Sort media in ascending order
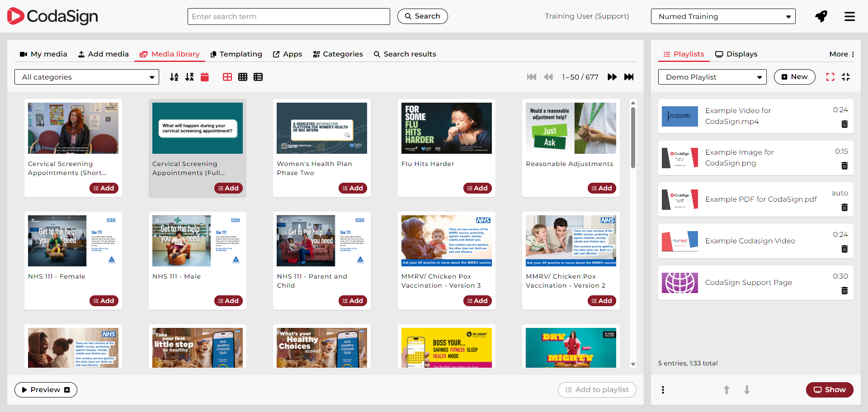 (x=174, y=77)
